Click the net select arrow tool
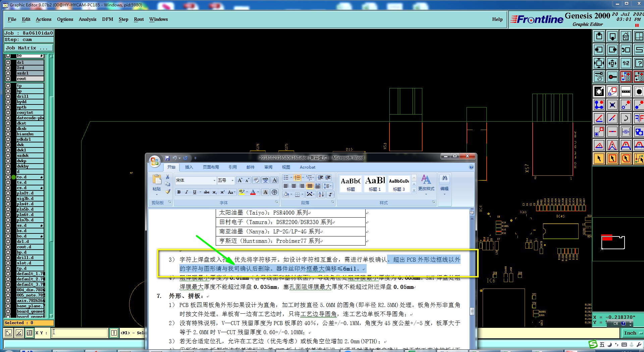The image size is (644, 352). (639, 159)
